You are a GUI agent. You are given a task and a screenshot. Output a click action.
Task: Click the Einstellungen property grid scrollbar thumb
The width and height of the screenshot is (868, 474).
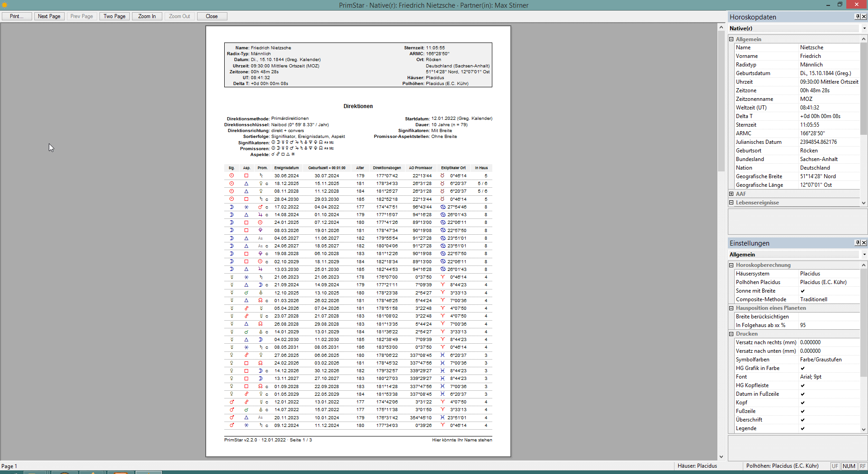(x=863, y=323)
